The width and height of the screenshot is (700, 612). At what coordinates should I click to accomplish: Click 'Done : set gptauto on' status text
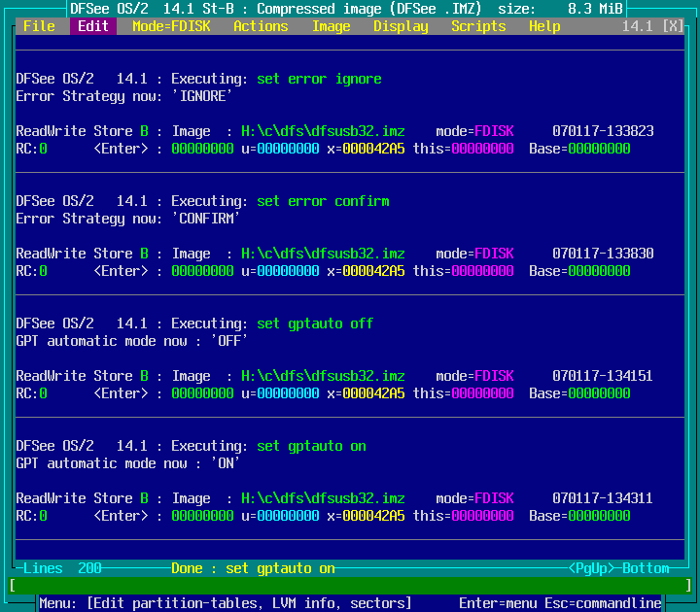click(253, 568)
